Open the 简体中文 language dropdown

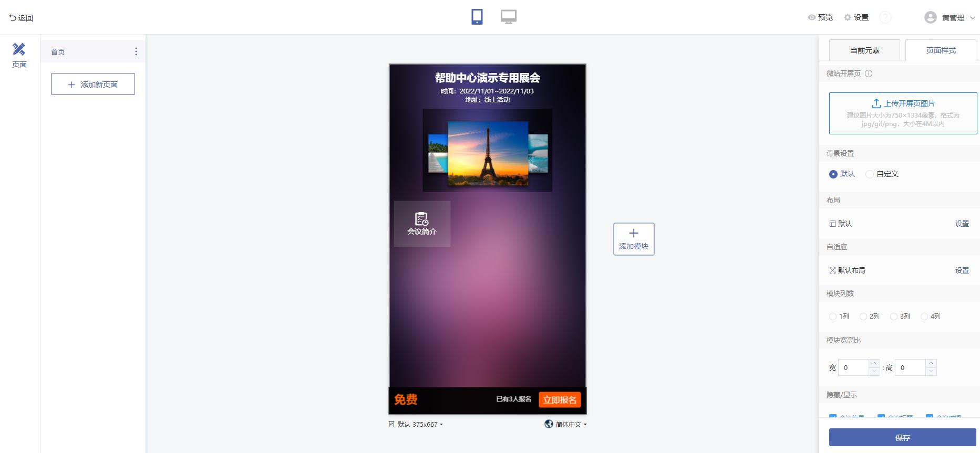[565, 424]
